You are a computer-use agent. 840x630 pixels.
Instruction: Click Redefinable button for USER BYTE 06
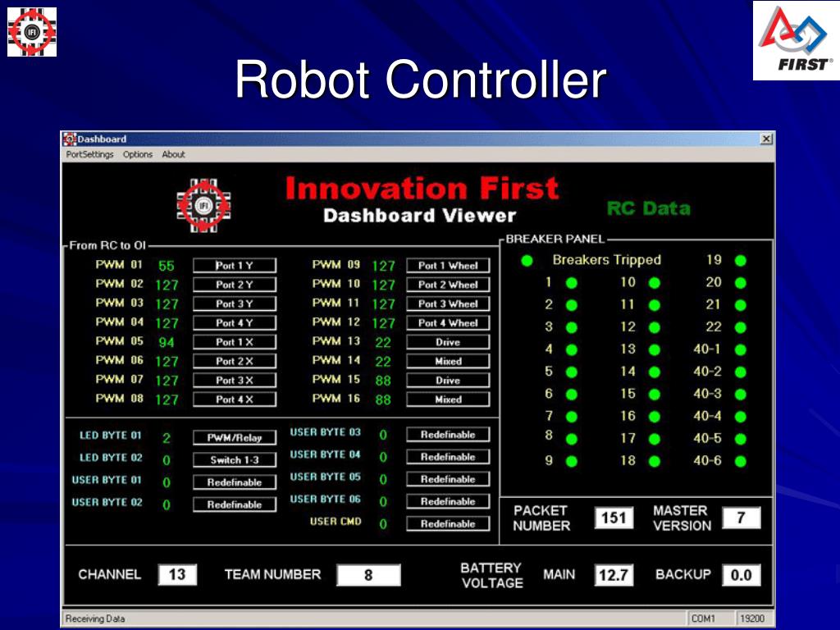tap(448, 501)
